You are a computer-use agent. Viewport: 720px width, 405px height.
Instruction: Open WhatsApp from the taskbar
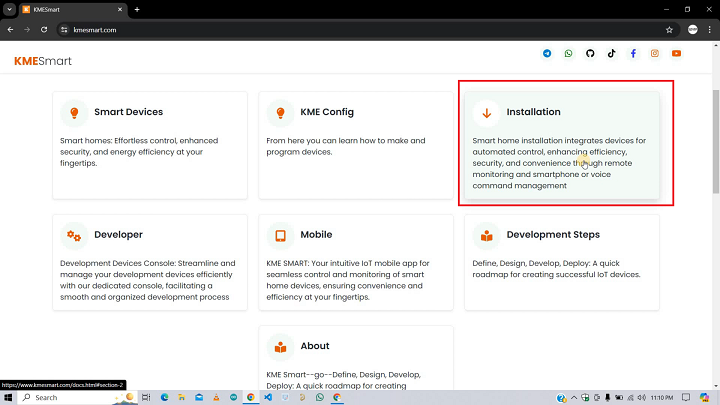320,398
